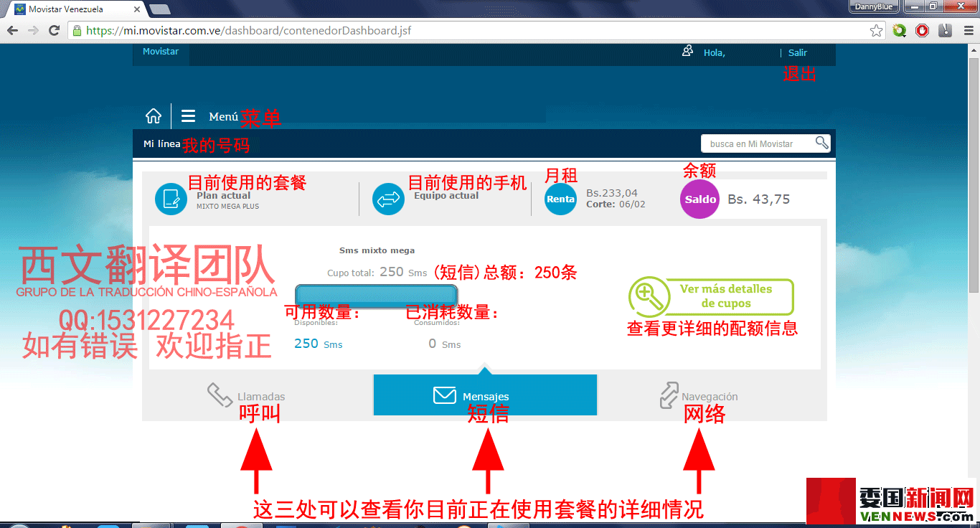Image resolution: width=980 pixels, height=528 pixels.
Task: Click the Cupo total 250 Sms text
Action: [377, 272]
